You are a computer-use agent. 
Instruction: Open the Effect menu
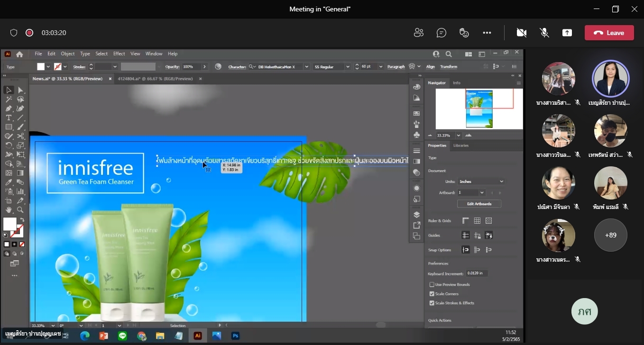(x=119, y=54)
